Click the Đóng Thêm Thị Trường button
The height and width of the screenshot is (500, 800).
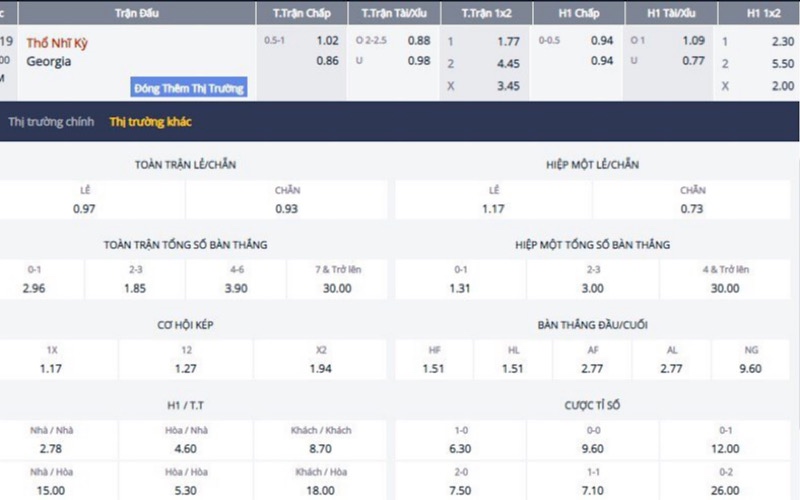coord(189,88)
